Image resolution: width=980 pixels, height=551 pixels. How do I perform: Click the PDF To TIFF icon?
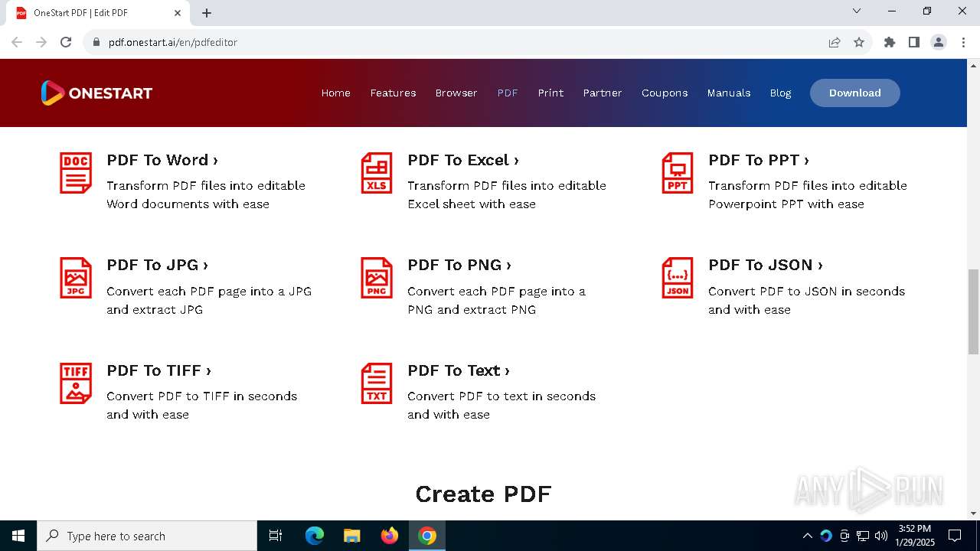click(76, 383)
